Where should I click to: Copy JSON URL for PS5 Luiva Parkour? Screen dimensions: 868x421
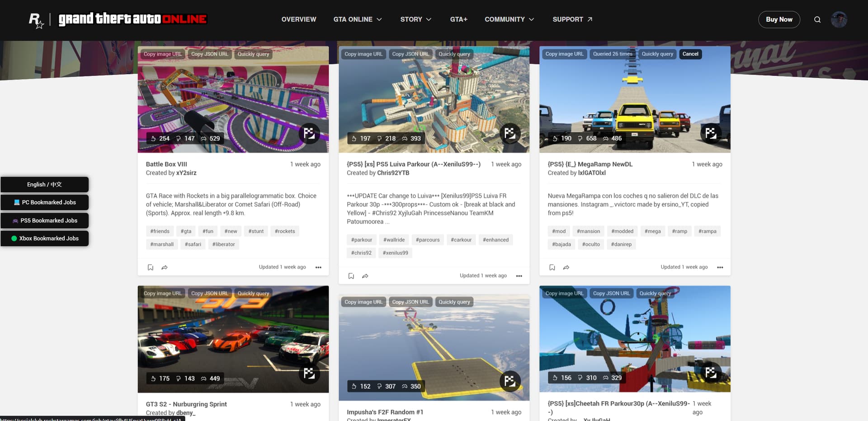click(x=410, y=54)
